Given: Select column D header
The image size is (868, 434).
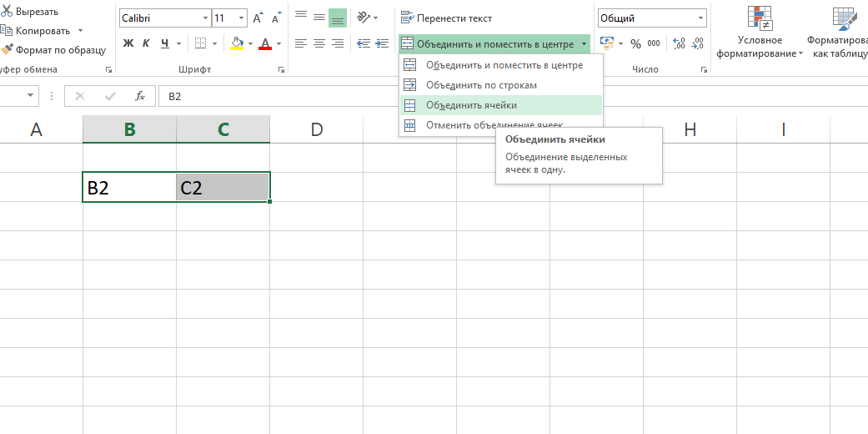Looking at the screenshot, I should [x=317, y=129].
